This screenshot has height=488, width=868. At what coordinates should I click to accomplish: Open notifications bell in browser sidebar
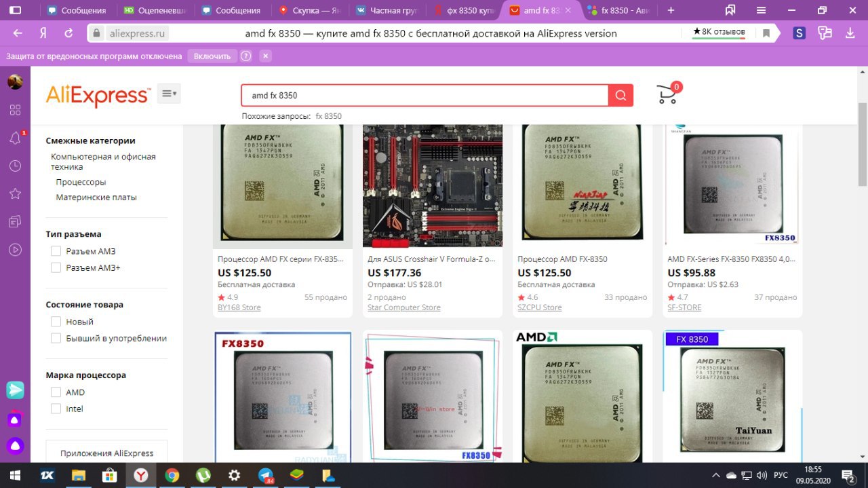(x=15, y=138)
